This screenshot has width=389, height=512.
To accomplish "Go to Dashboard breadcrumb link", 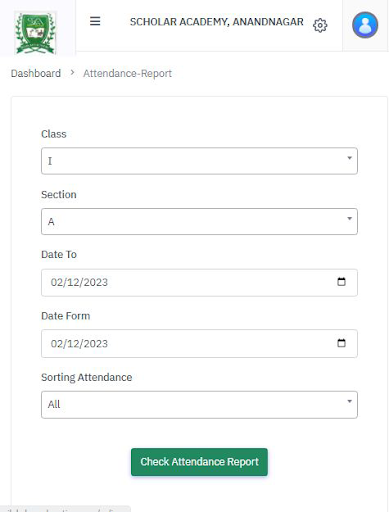I will click(36, 73).
